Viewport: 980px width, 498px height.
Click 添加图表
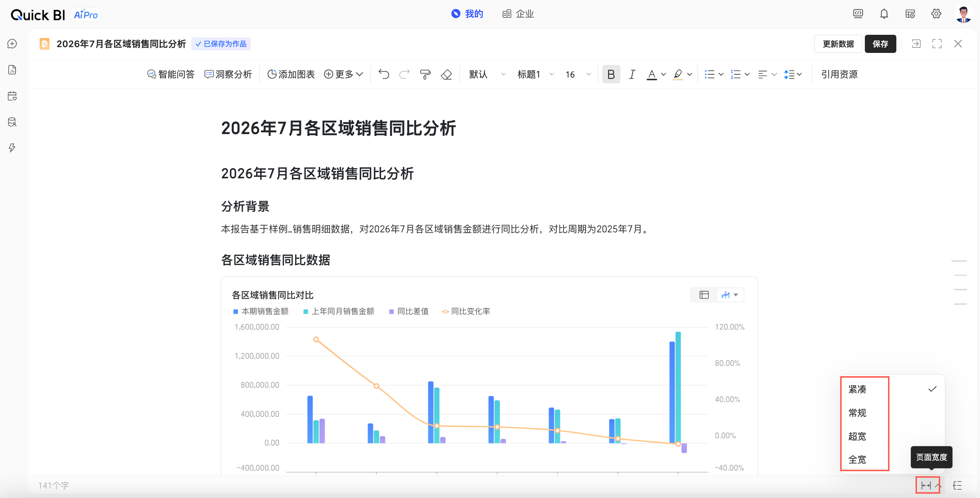[291, 74]
